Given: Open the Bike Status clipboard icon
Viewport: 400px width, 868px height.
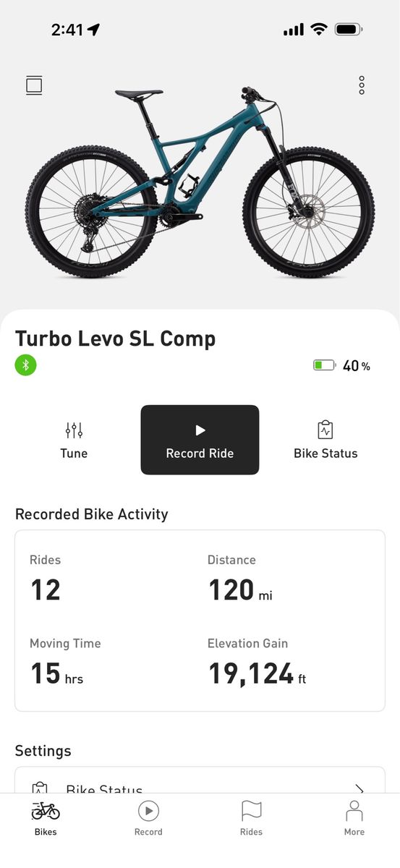Looking at the screenshot, I should 325,430.
